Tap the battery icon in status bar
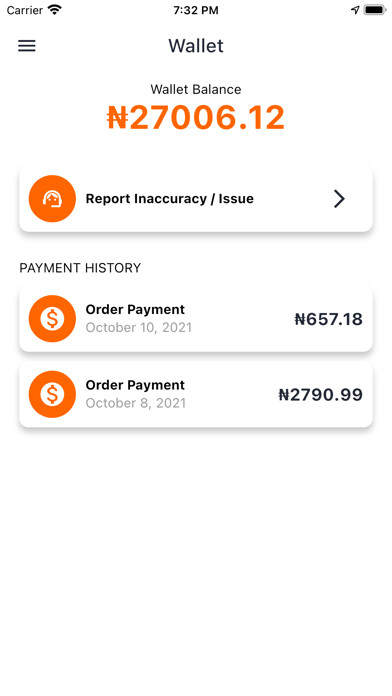 click(x=375, y=10)
